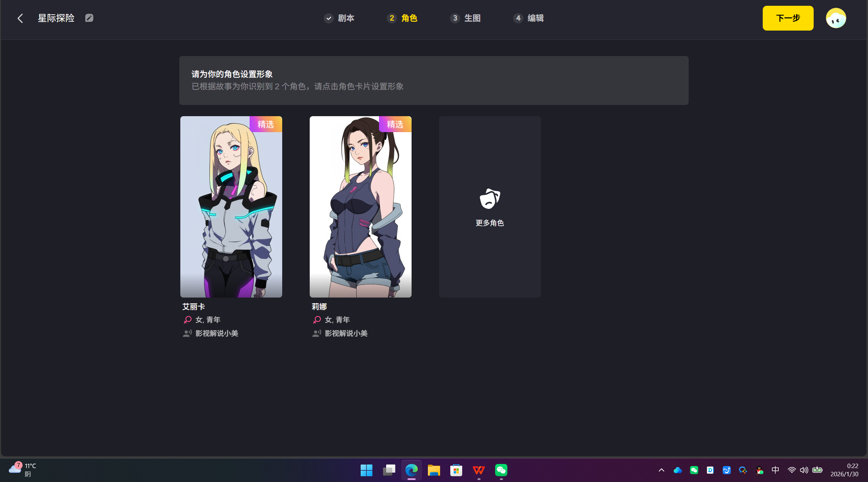Viewport: 868px width, 482px height.
Task: Open WPS Office from the taskbar
Action: pyautogui.click(x=478, y=470)
